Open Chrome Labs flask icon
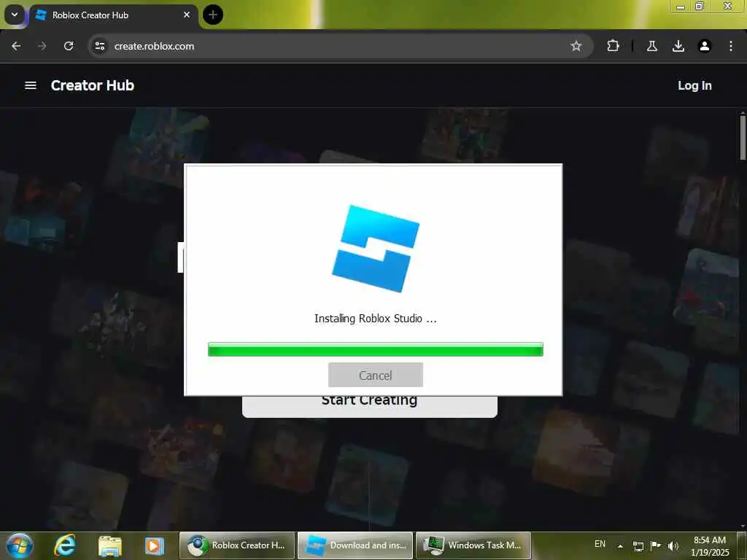Screen dimensions: 747x560 pyautogui.click(x=651, y=46)
